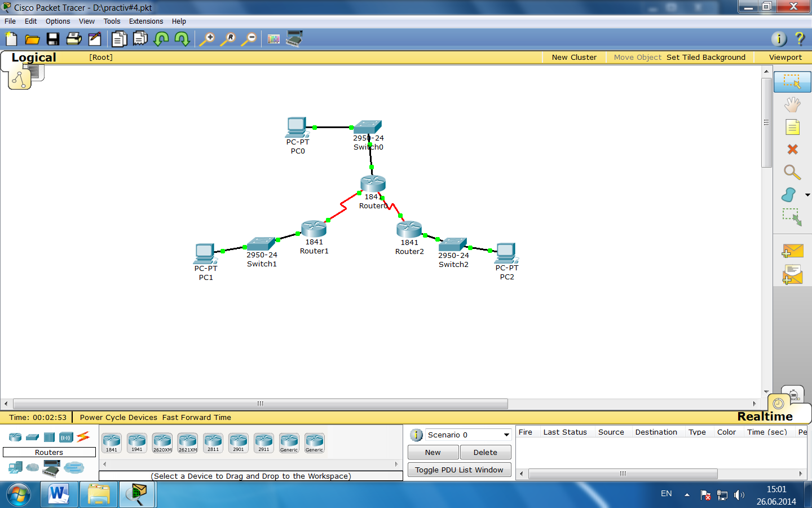Click Power Cycle Devices
Image resolution: width=812 pixels, height=508 pixels.
pyautogui.click(x=118, y=417)
